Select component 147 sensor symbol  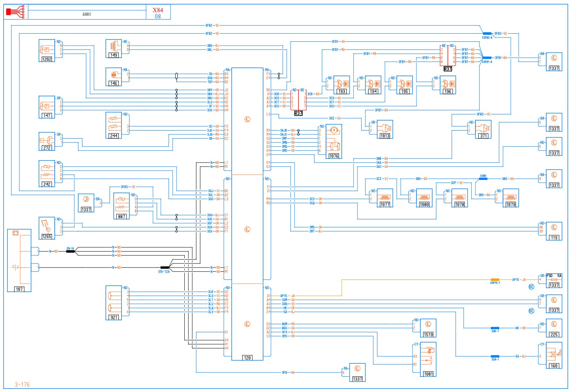point(47,107)
